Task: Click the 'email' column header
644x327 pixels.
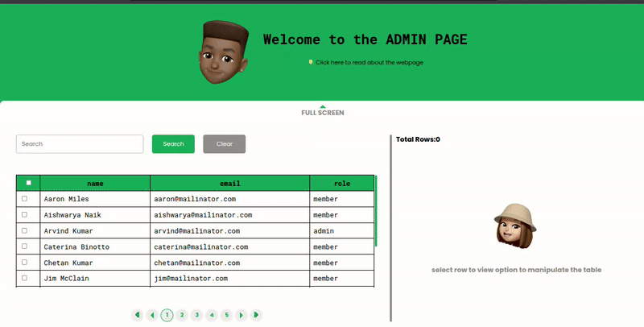Action: pyautogui.click(x=230, y=183)
